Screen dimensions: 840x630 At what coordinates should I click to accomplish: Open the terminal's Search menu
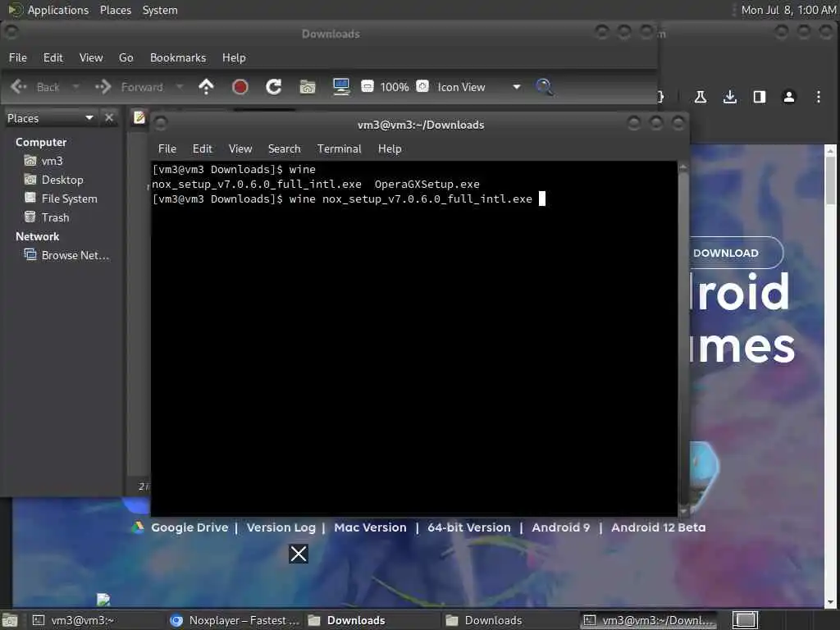(284, 148)
